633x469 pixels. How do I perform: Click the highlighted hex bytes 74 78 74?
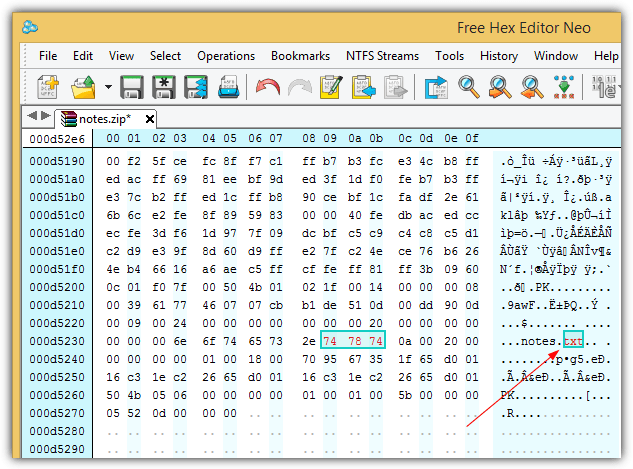[x=353, y=340]
